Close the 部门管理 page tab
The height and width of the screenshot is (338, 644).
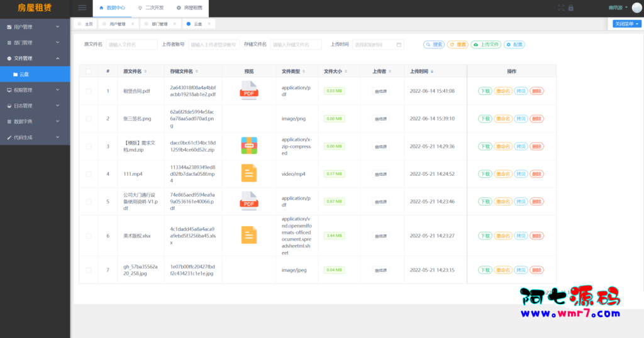click(x=175, y=24)
